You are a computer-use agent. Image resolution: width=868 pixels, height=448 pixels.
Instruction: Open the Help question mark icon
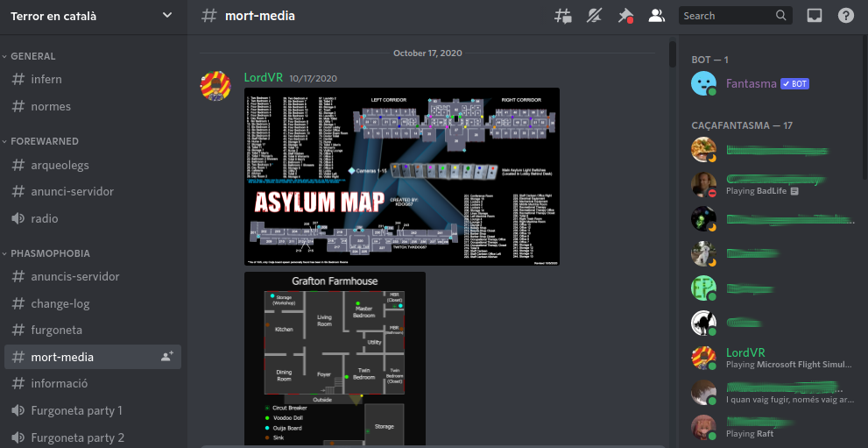(846, 16)
